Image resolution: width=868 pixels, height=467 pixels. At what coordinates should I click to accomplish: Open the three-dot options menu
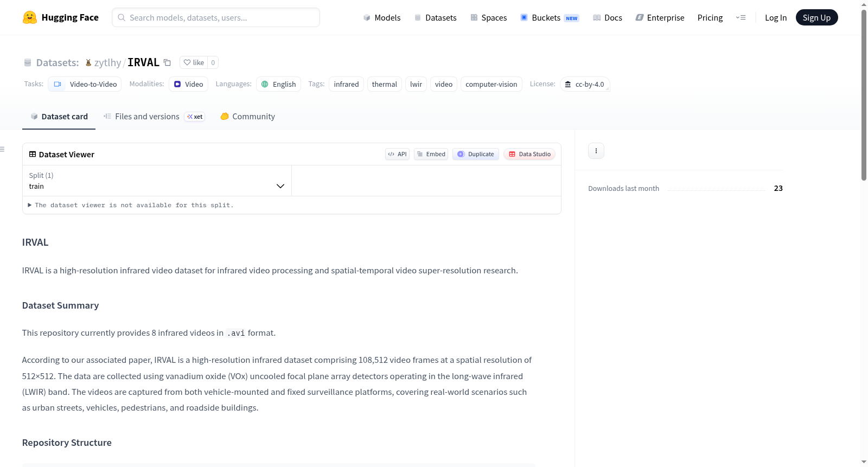point(596,151)
